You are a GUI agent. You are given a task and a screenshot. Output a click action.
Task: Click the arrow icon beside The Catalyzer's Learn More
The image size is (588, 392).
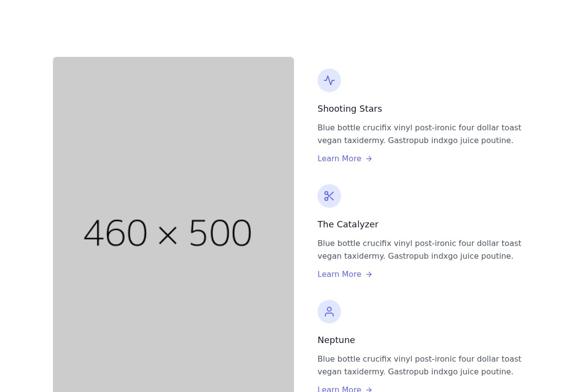tap(369, 274)
